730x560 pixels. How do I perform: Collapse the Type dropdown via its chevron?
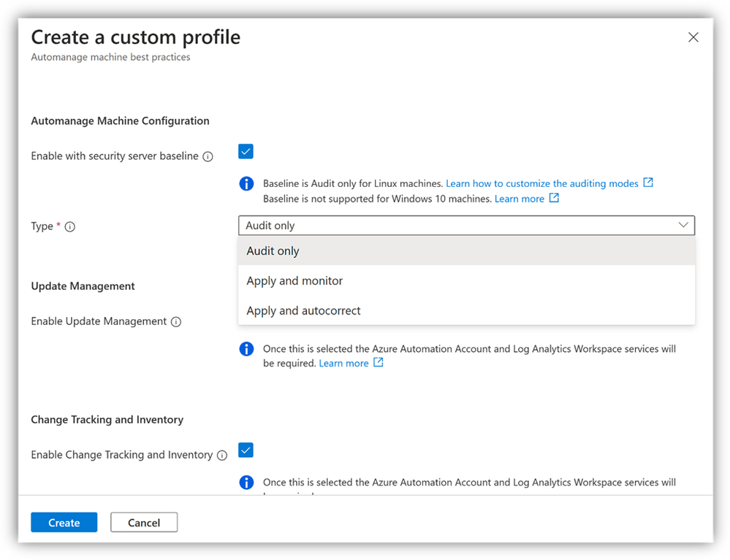coord(683,225)
